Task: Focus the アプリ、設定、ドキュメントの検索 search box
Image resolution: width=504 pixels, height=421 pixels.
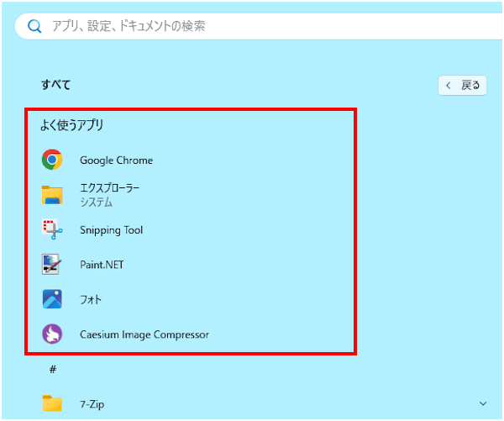Action: [x=259, y=26]
